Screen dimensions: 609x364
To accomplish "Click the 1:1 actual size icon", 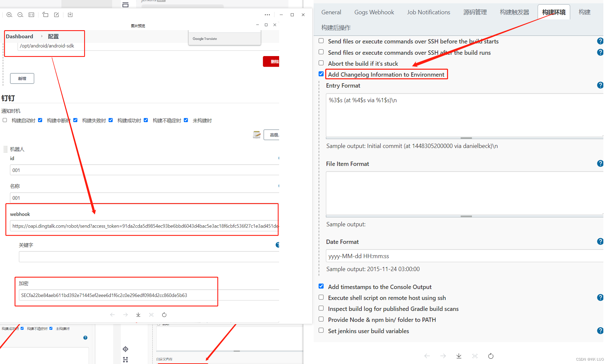I will pos(32,15).
